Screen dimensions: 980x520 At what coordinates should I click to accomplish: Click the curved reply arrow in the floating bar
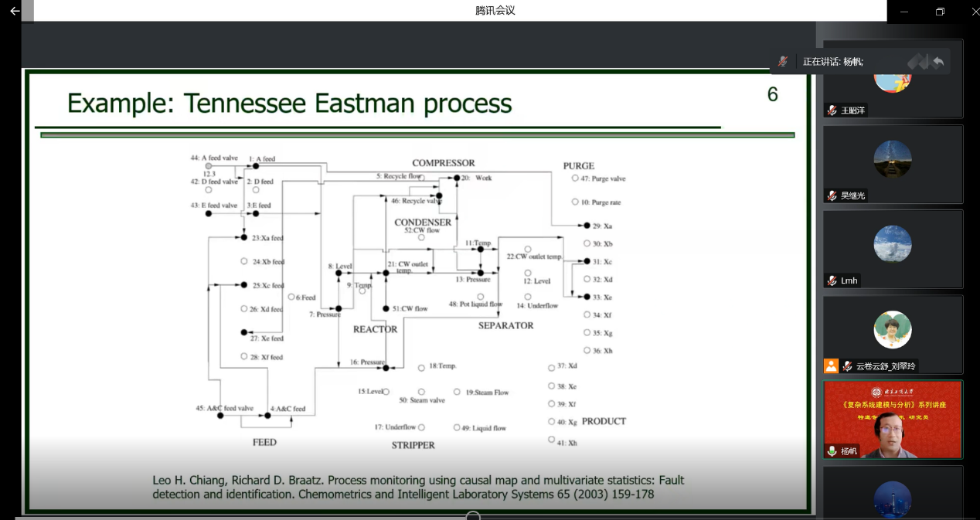(x=937, y=62)
